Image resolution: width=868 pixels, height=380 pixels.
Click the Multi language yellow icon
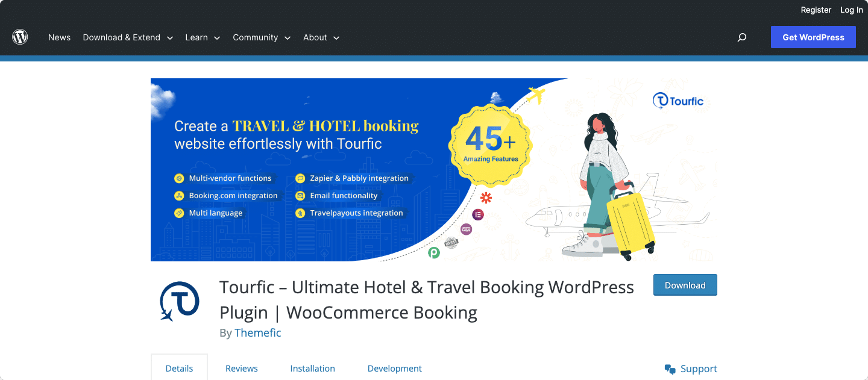[179, 213]
